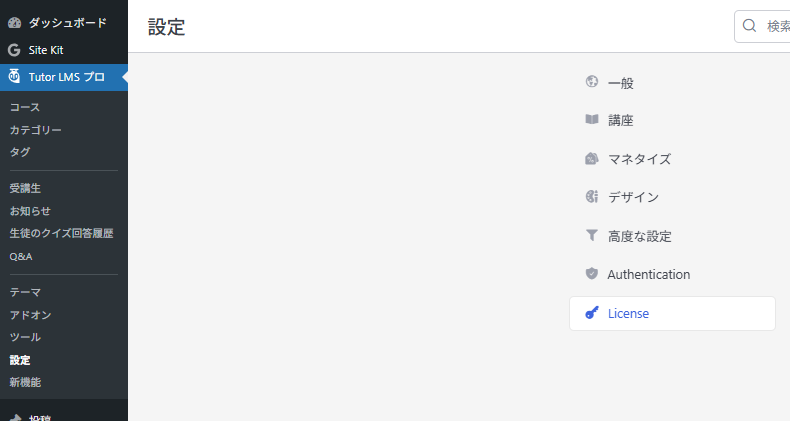
Task: Open アドオン submenu item
Action: tap(31, 315)
